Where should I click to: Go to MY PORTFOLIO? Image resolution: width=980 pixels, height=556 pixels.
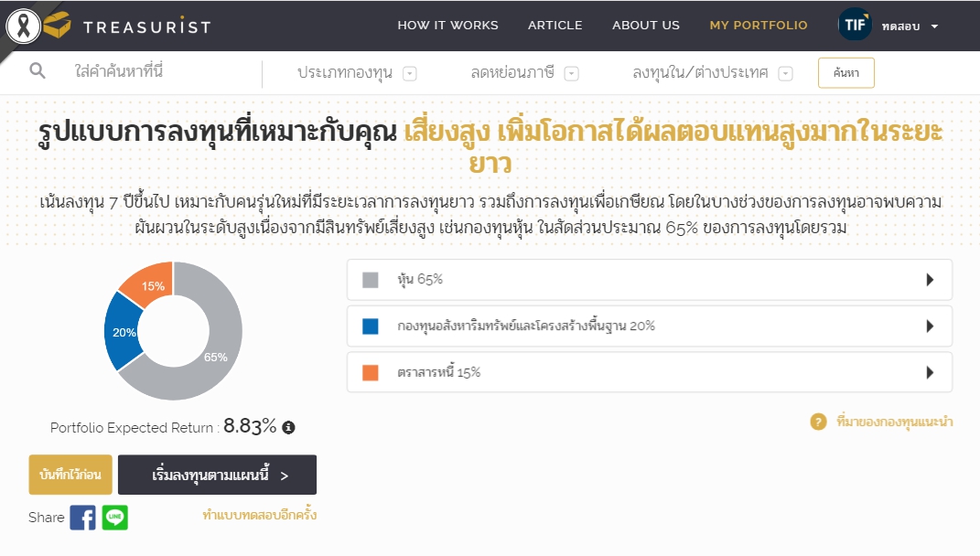coord(759,26)
